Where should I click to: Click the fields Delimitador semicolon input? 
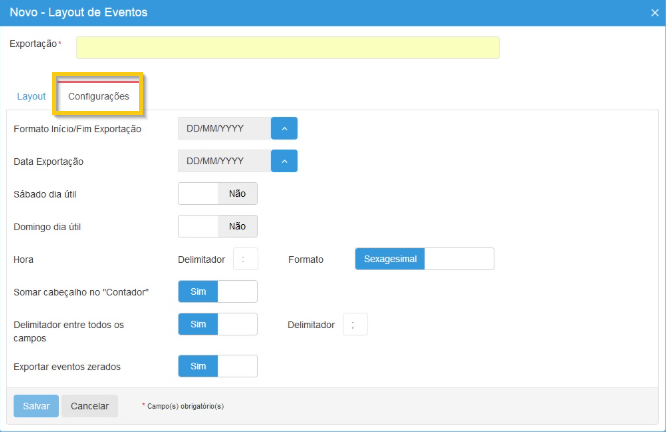click(x=355, y=324)
